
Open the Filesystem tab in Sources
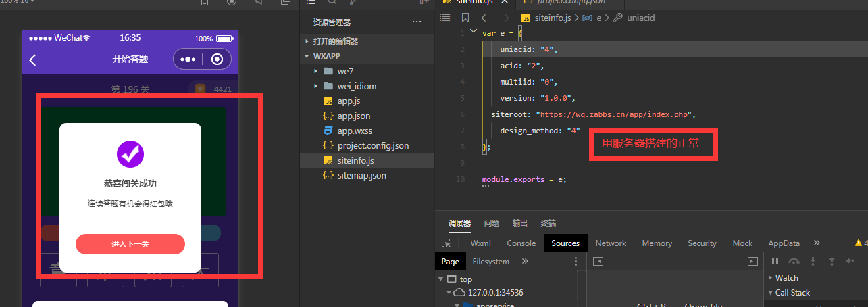[490, 261]
